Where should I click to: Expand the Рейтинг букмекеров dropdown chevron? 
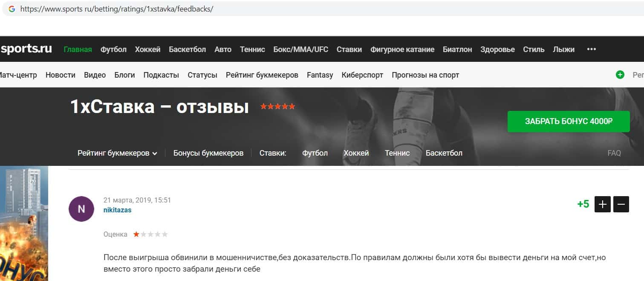pyautogui.click(x=155, y=154)
